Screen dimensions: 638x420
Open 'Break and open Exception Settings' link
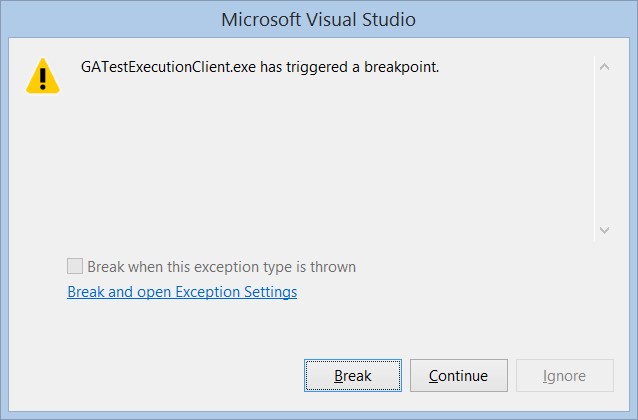182,292
